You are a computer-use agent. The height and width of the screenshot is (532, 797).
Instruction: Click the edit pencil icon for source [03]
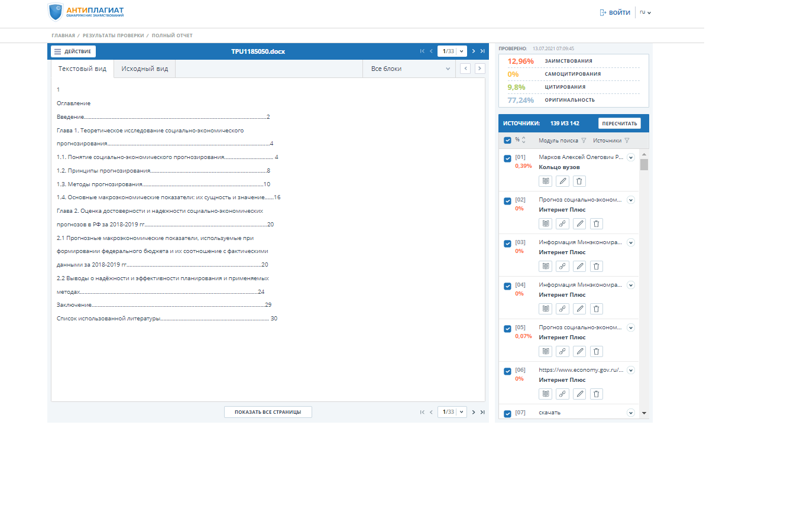[x=580, y=266]
